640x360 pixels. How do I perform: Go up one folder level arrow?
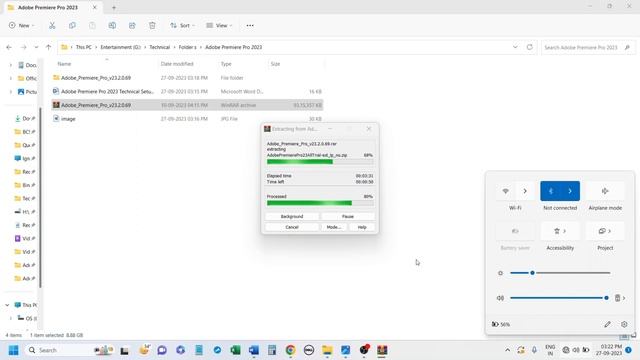[48, 47]
